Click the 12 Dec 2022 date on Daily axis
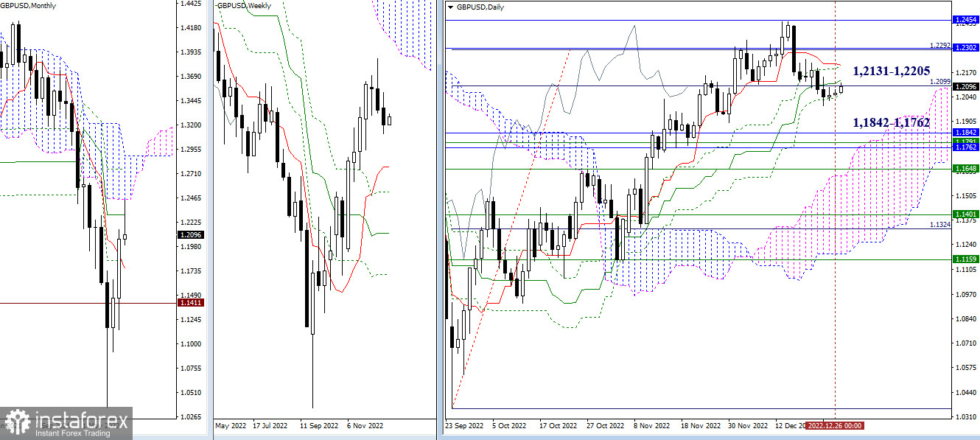The height and width of the screenshot is (440, 980). pyautogui.click(x=789, y=426)
